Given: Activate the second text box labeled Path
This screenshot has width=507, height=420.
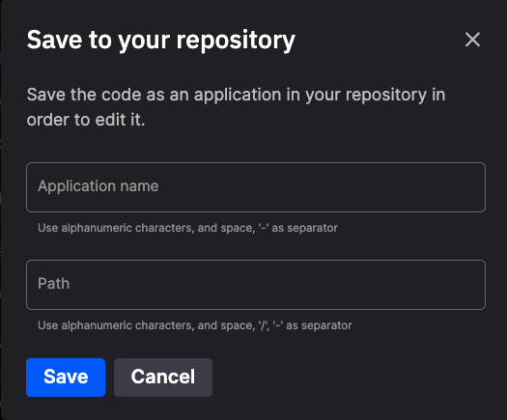Looking at the screenshot, I should click(x=256, y=285).
